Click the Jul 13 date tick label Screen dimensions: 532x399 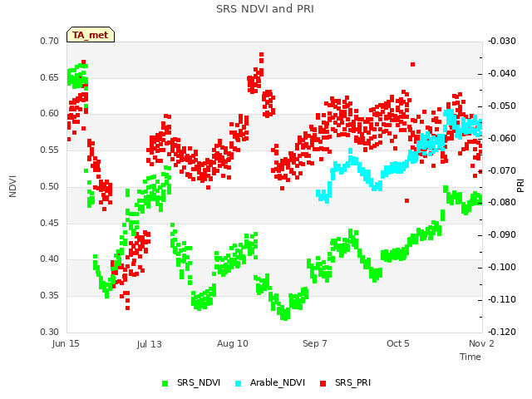(x=150, y=344)
